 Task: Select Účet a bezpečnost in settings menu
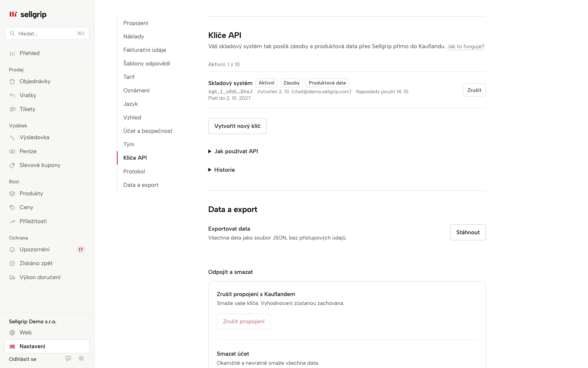tap(148, 131)
